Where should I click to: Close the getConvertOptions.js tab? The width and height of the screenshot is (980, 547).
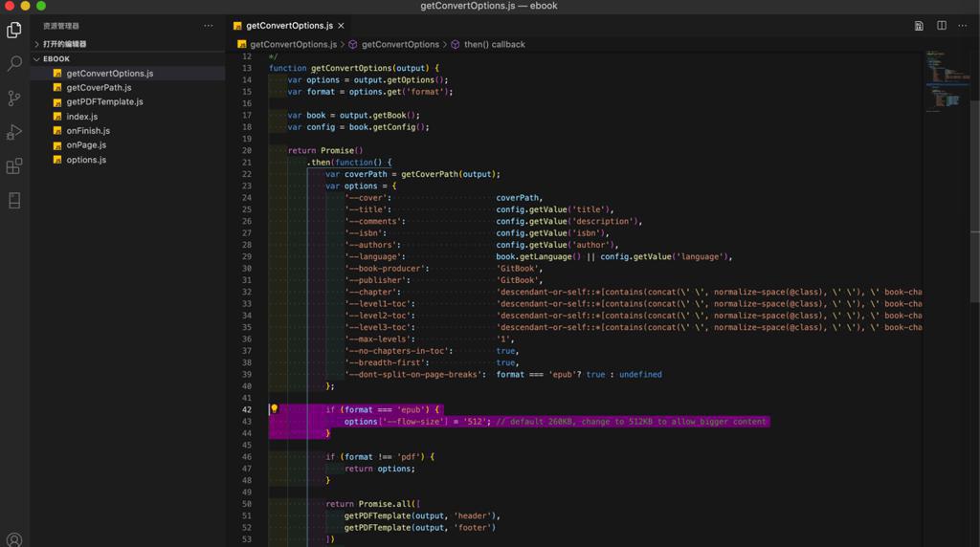pyautogui.click(x=342, y=26)
